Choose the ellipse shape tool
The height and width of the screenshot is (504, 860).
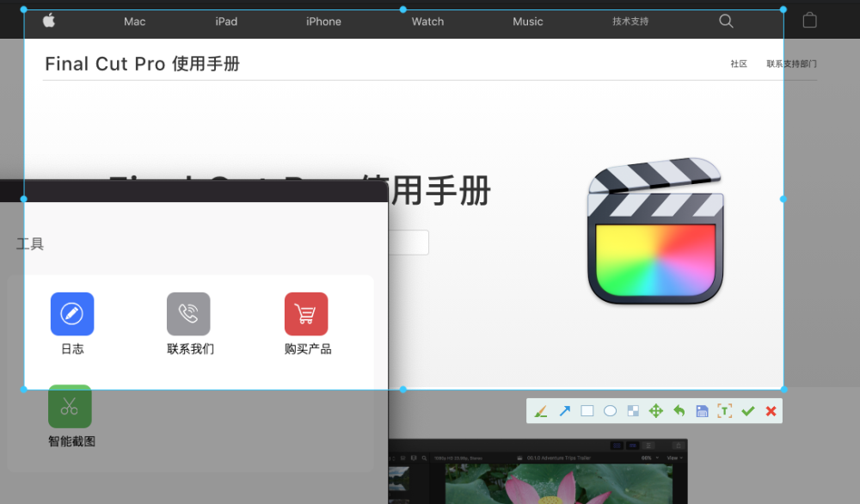point(610,411)
